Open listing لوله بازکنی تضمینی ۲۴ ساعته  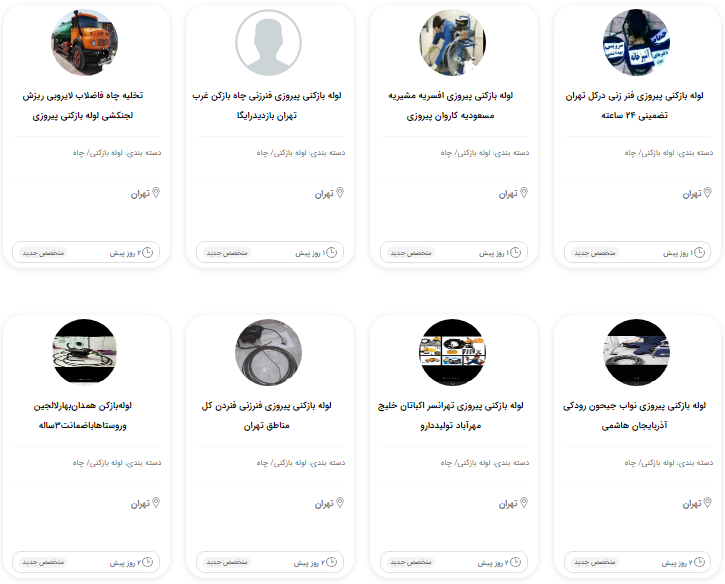pyautogui.click(x=634, y=105)
